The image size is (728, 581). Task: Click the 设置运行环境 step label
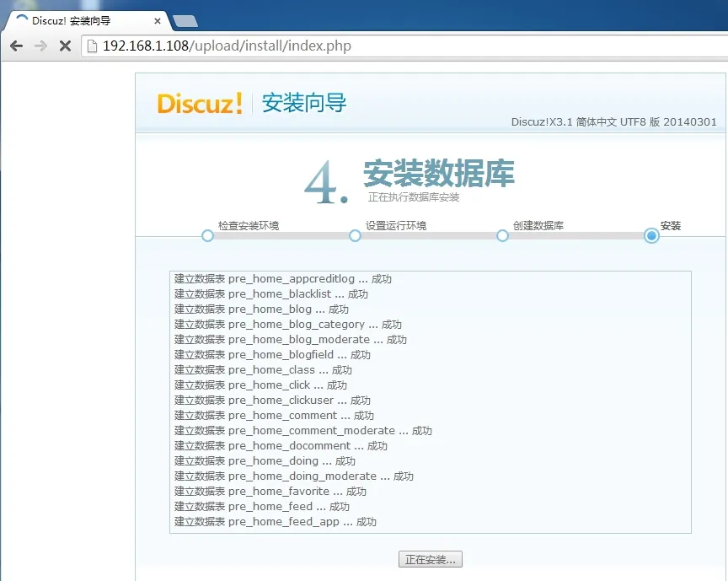(396, 226)
